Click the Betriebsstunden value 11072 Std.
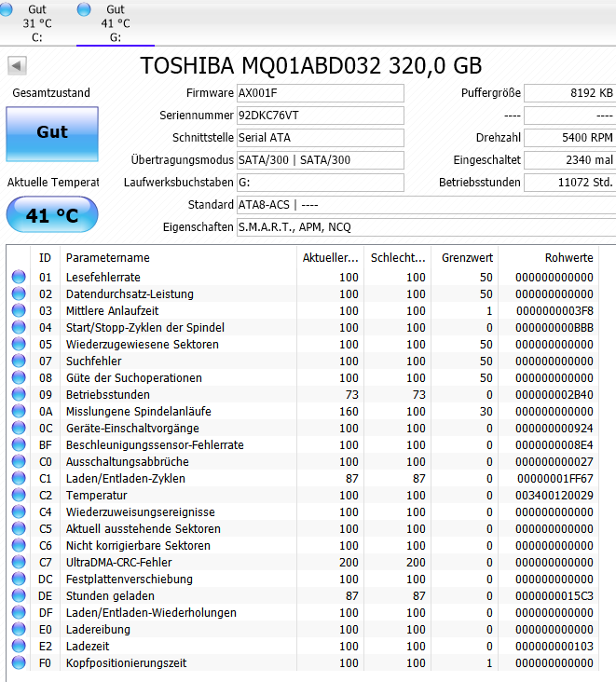The image size is (616, 682). click(x=570, y=183)
